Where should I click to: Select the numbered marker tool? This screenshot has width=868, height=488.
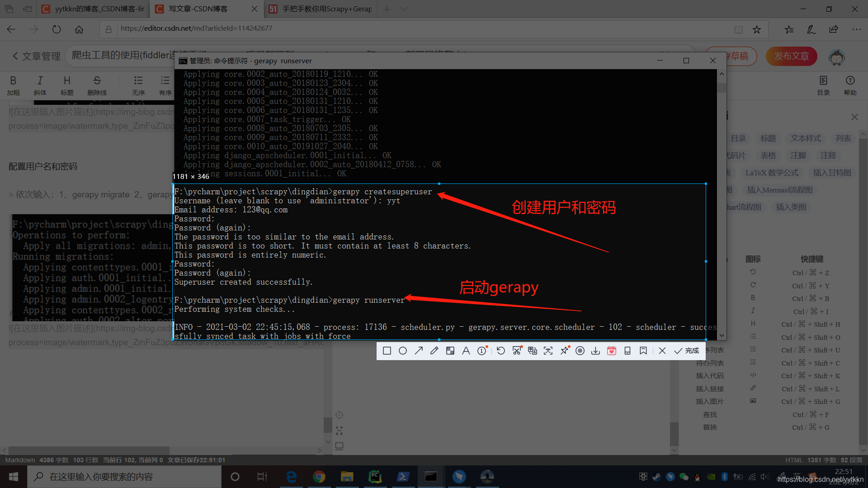pos(482,351)
